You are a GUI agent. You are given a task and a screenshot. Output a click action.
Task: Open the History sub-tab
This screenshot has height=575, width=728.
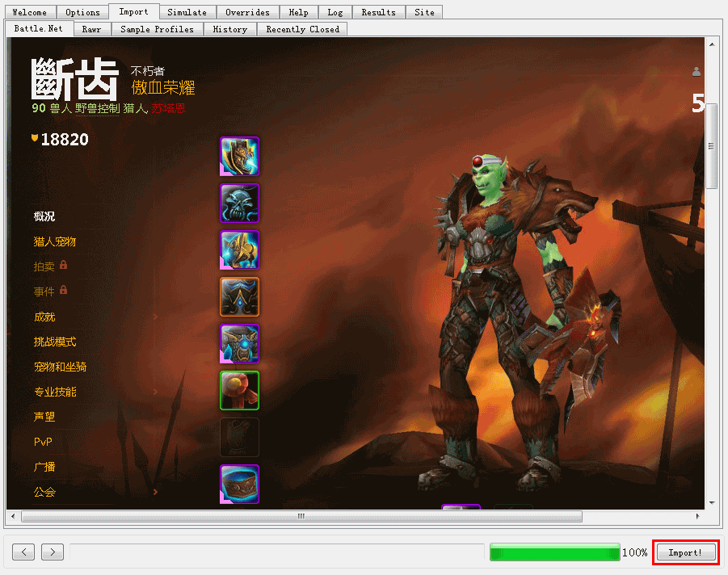click(229, 29)
